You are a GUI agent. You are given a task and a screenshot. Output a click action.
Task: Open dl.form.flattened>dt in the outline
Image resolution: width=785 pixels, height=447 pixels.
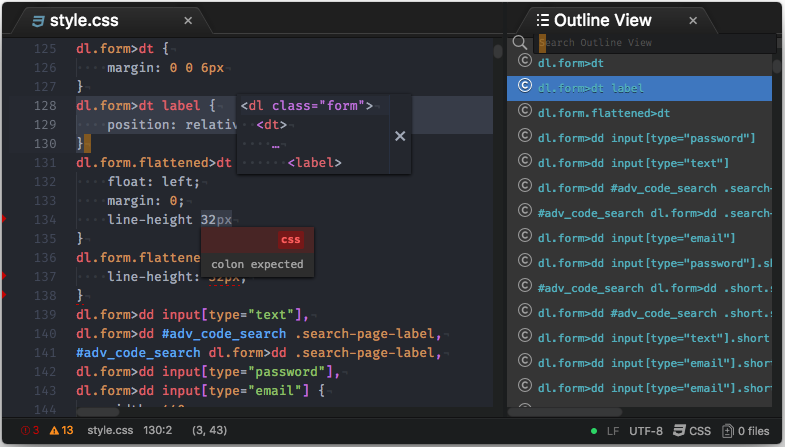[603, 113]
